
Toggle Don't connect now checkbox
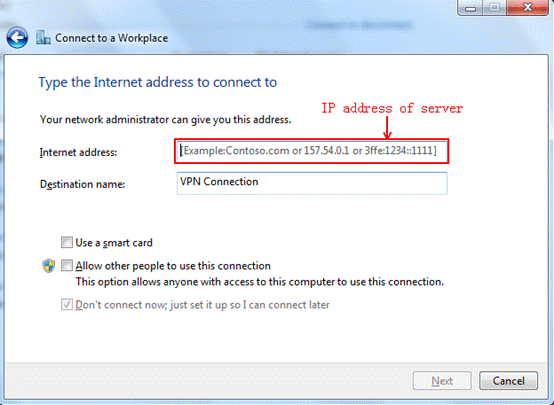click(x=67, y=304)
